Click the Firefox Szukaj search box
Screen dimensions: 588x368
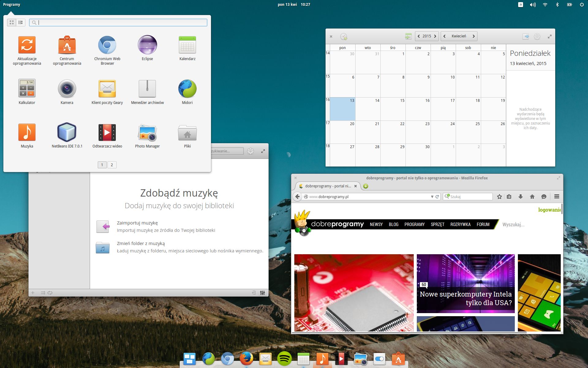click(468, 197)
